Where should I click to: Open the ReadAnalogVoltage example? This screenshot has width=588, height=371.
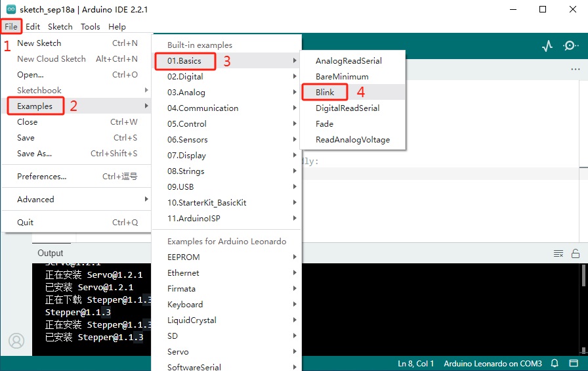(x=353, y=140)
